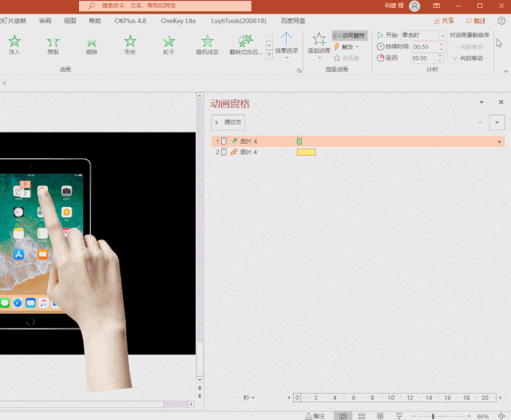This screenshot has height=420, width=511.
Task: Collapse the ribbon with the chevron
Action: click(x=505, y=71)
